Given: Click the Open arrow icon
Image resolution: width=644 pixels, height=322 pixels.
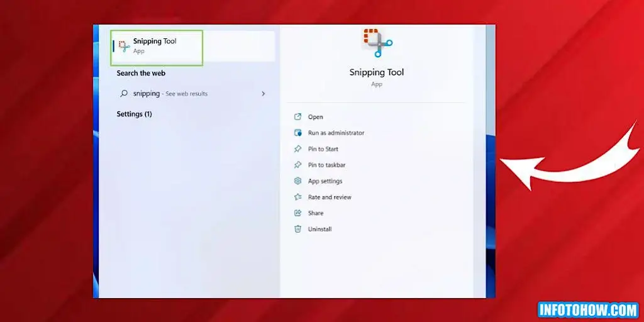Looking at the screenshot, I should [297, 116].
